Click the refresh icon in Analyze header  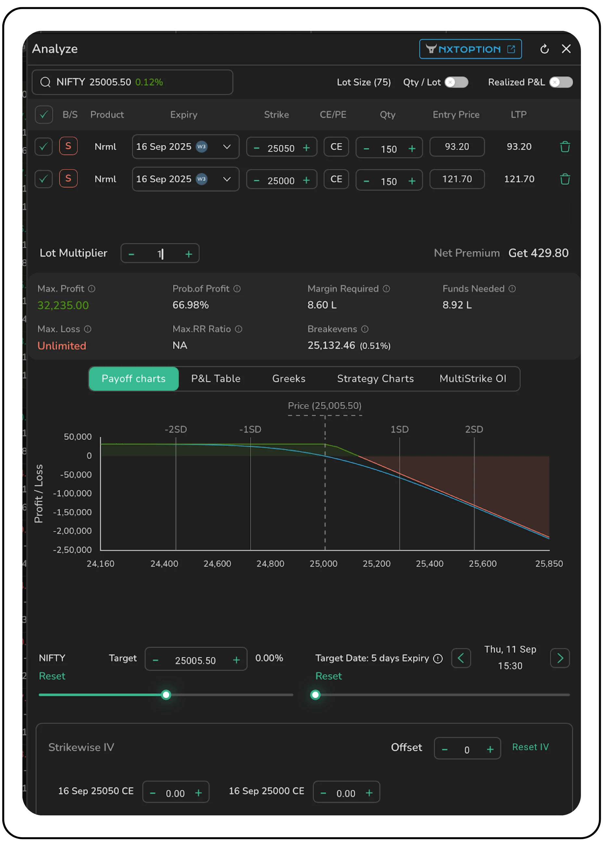(x=544, y=49)
